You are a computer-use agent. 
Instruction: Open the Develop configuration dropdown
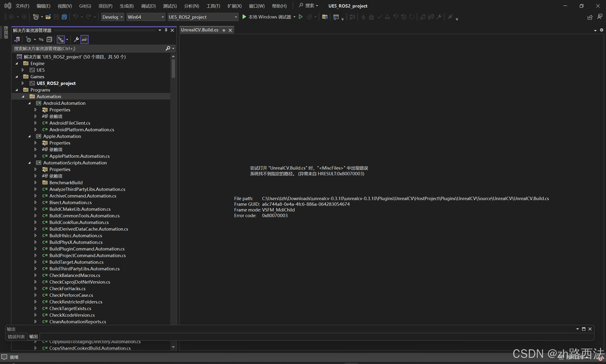[x=112, y=17]
